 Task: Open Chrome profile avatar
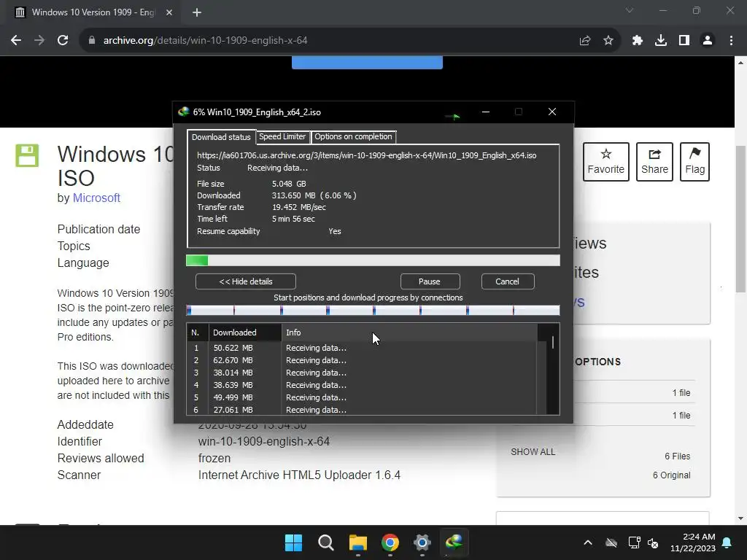pos(708,41)
